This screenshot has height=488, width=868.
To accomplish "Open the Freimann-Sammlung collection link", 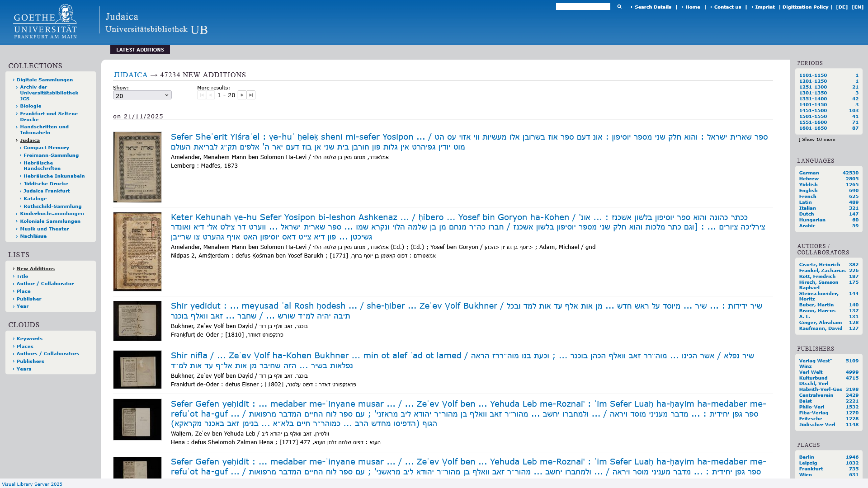I will [x=51, y=155].
